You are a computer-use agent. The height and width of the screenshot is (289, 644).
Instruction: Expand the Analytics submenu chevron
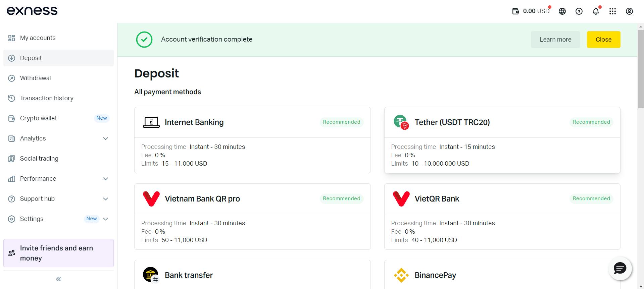coord(105,138)
